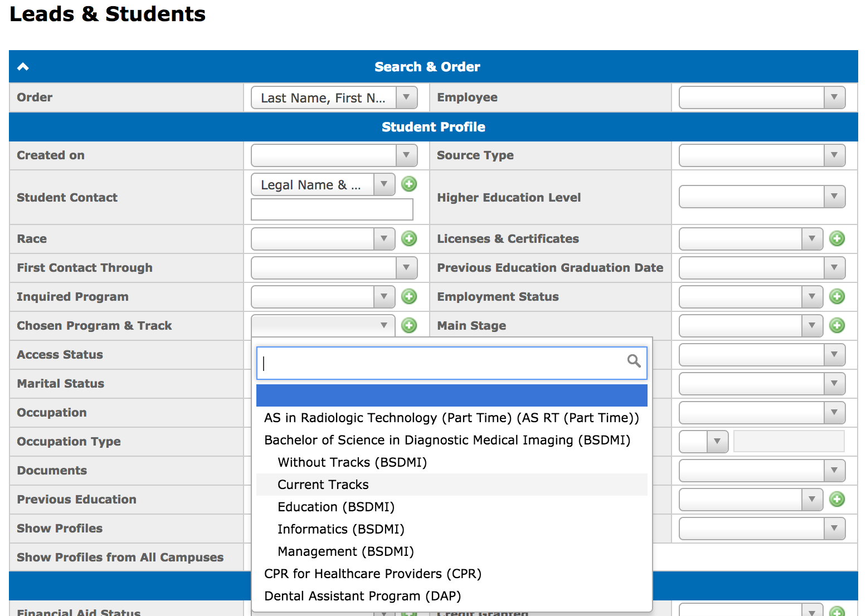
Task: Select Education (BSDMI) option
Action: [x=451, y=507]
